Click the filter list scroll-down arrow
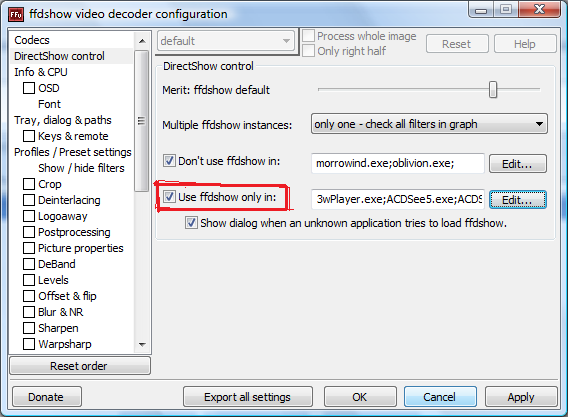The width and height of the screenshot is (569, 418). [142, 344]
